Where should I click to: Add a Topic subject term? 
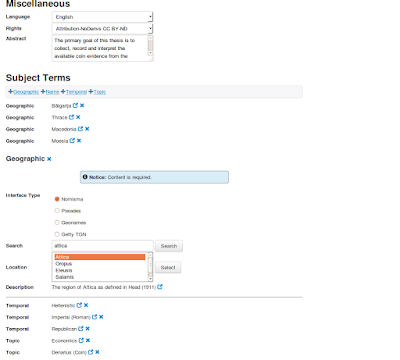click(97, 92)
